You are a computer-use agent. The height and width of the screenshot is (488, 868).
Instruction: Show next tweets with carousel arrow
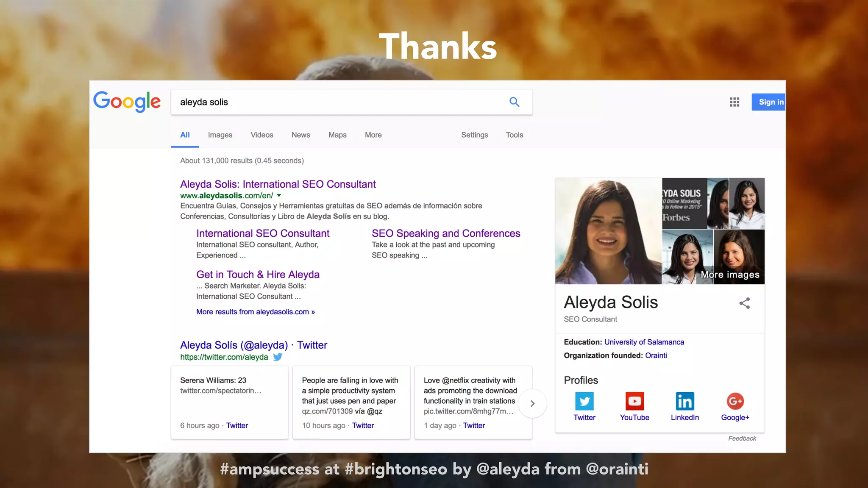tap(532, 404)
